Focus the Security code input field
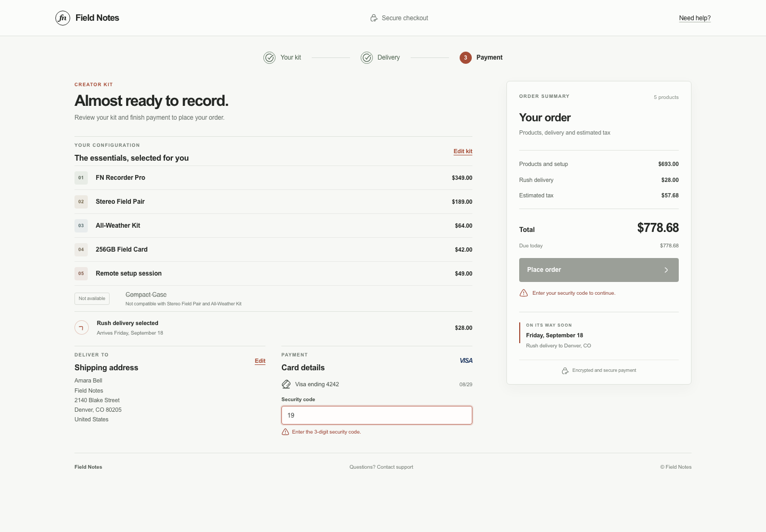766x532 pixels. [x=377, y=415]
